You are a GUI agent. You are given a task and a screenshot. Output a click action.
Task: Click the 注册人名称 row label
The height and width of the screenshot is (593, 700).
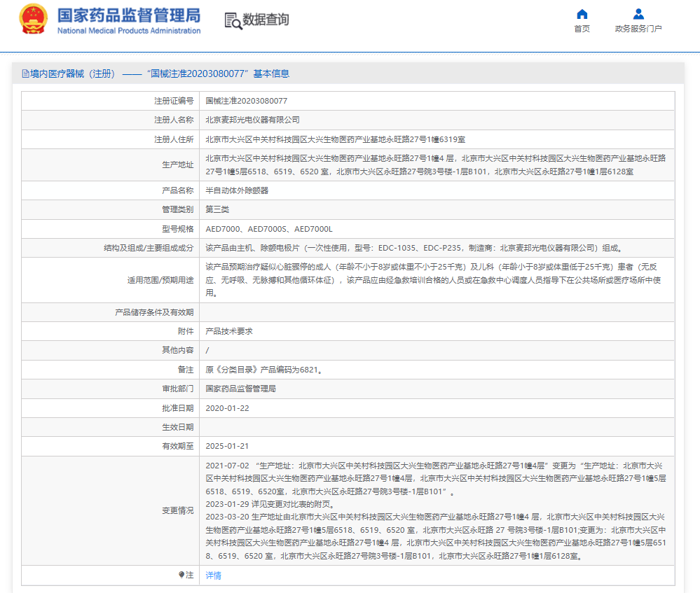(174, 120)
